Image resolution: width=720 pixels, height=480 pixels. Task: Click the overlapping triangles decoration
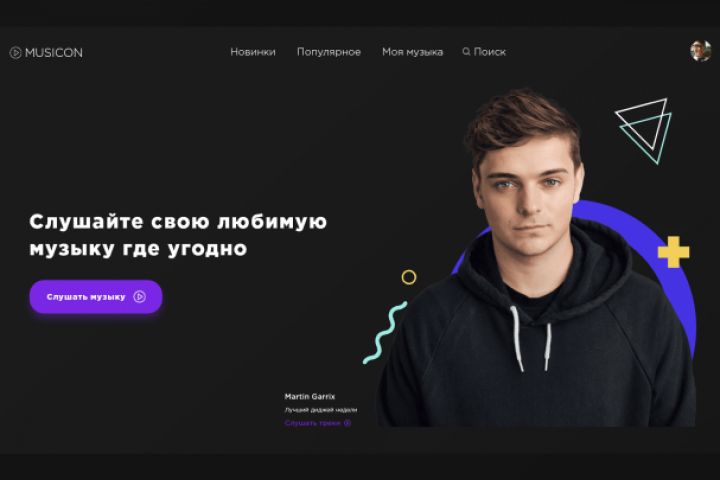pyautogui.click(x=644, y=131)
